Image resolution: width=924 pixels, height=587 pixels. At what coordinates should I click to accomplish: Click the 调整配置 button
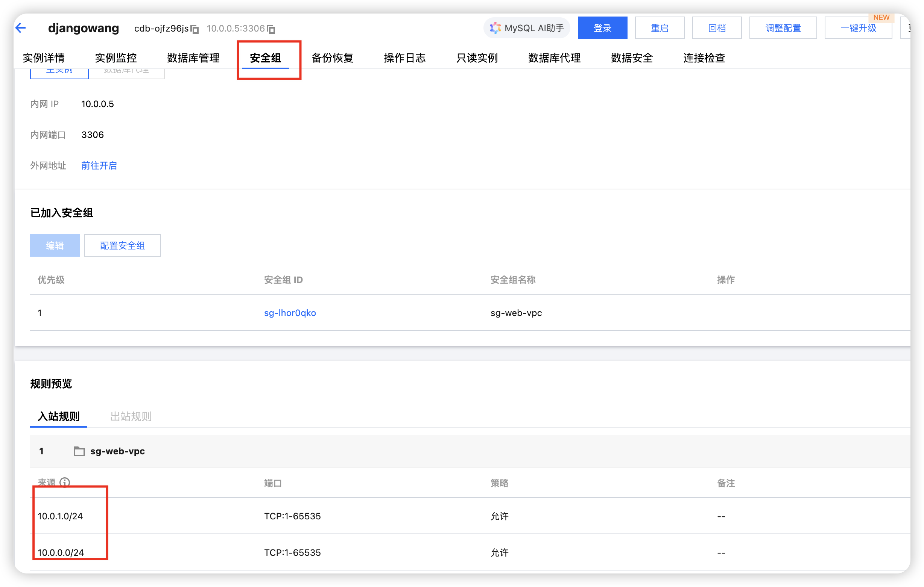[783, 28]
